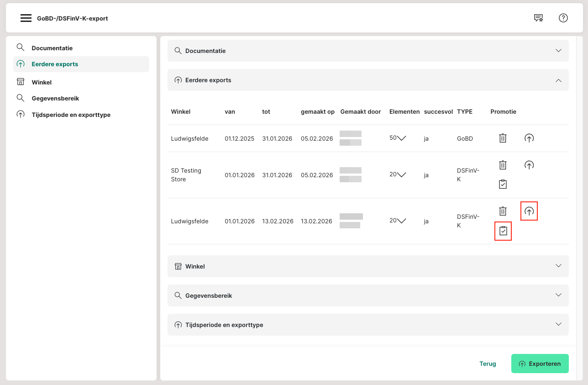Expand elements of 50-item GoBD export
This screenshot has height=385, width=588.
pos(401,138)
